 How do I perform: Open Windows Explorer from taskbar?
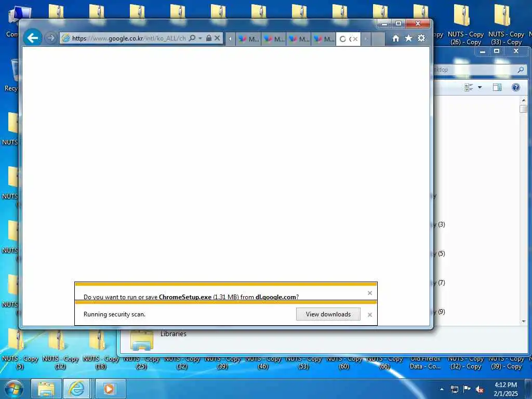point(46,389)
